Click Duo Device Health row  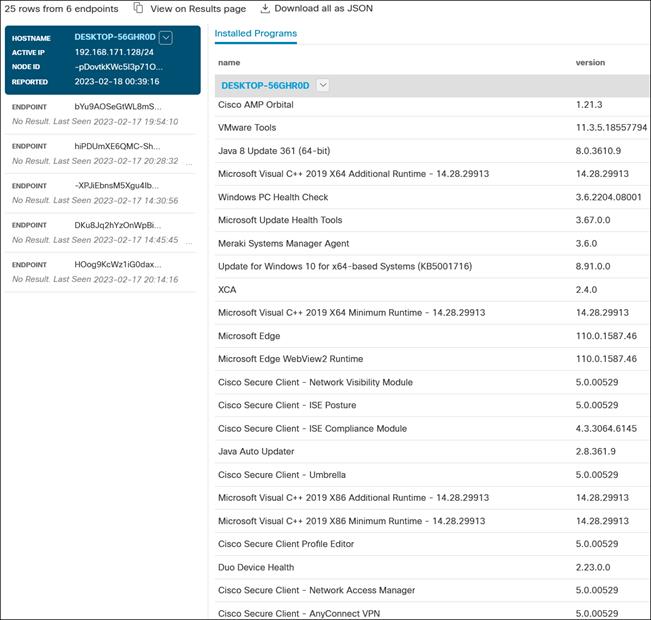tap(432, 567)
